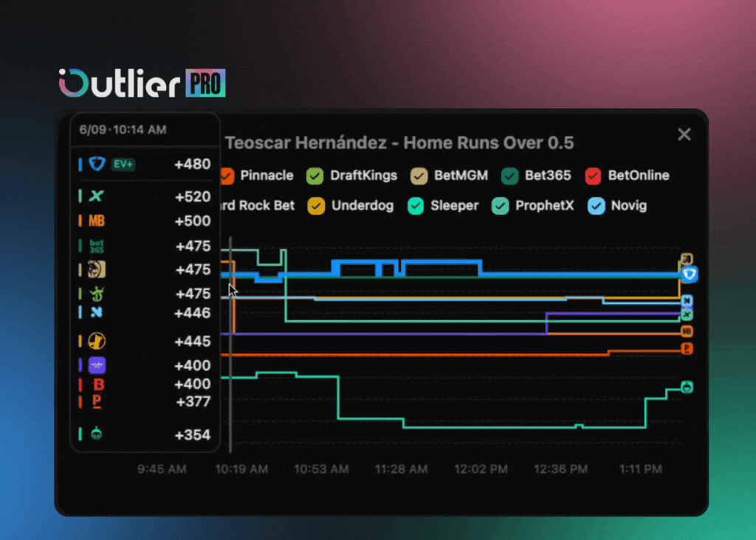Close the odds chart modal
The width and height of the screenshot is (756, 540).
pos(684,134)
